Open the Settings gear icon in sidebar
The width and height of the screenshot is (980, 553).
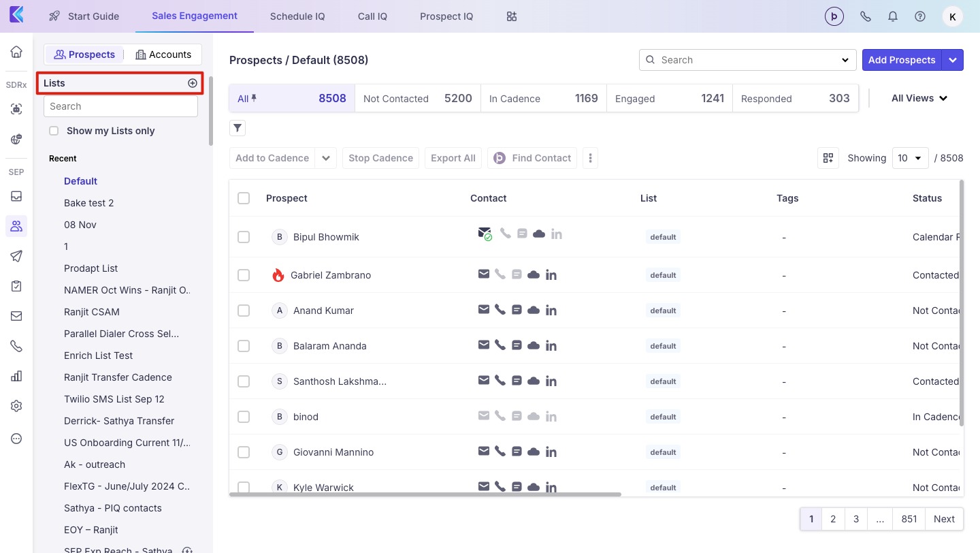point(16,406)
